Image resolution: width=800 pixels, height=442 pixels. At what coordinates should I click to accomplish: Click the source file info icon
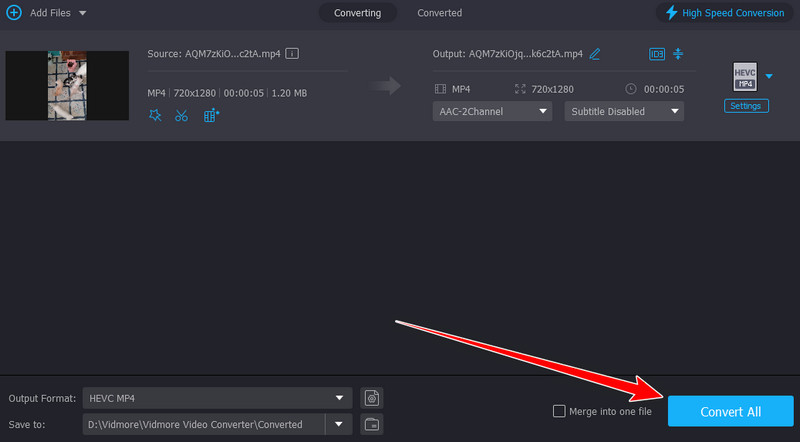pos(293,53)
